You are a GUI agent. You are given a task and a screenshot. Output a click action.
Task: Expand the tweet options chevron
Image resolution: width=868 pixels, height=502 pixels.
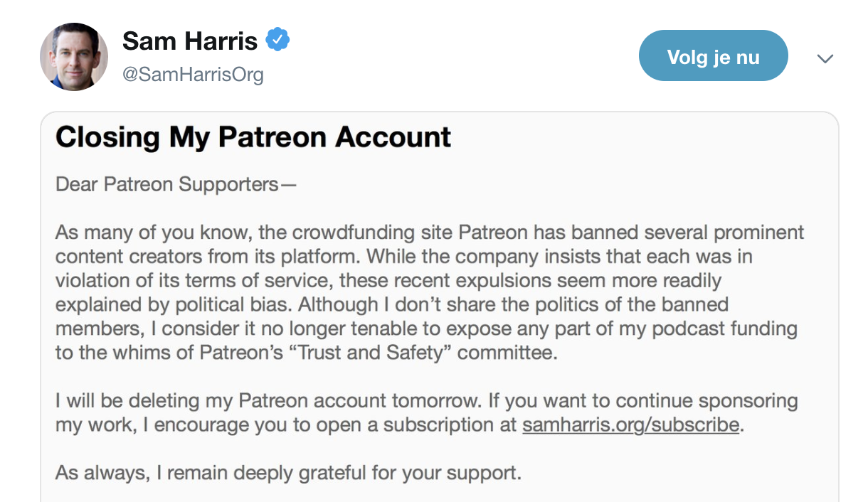click(825, 58)
